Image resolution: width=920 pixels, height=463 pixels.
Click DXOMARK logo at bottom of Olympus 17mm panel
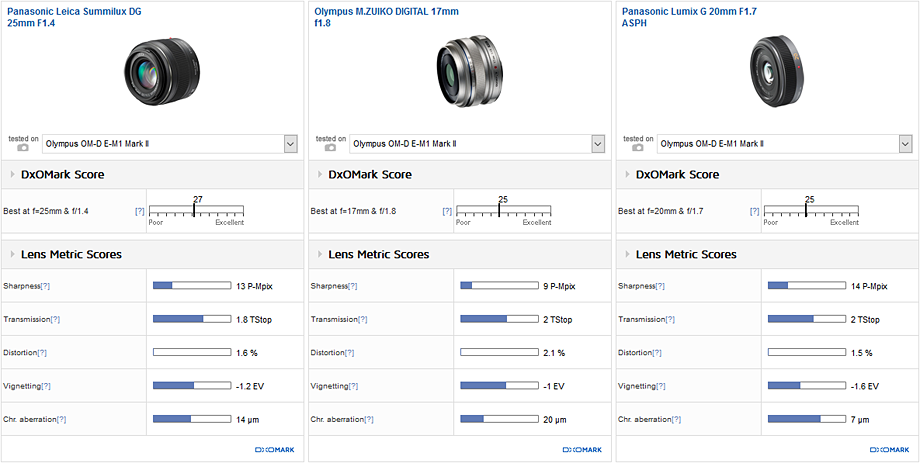582,450
